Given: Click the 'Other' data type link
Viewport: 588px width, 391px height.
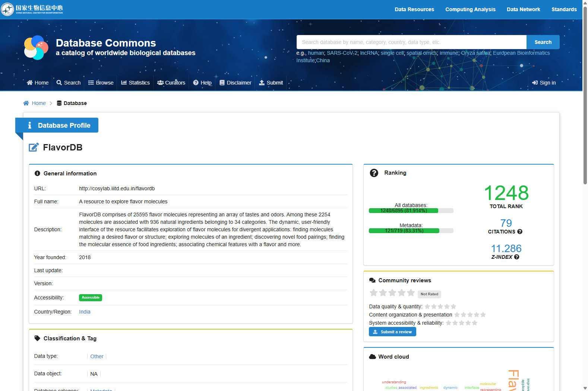Looking at the screenshot, I should click(97, 356).
